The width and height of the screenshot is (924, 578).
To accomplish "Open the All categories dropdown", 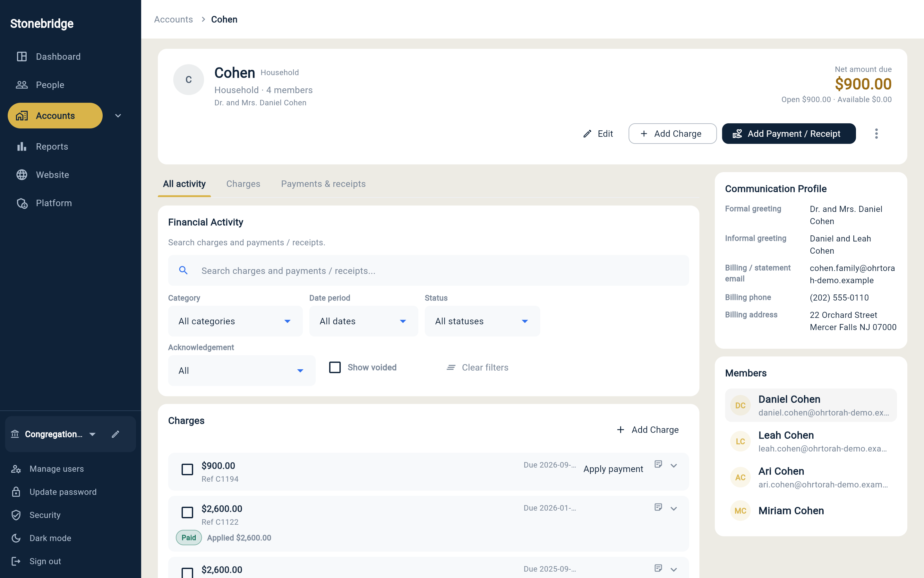I will [235, 321].
